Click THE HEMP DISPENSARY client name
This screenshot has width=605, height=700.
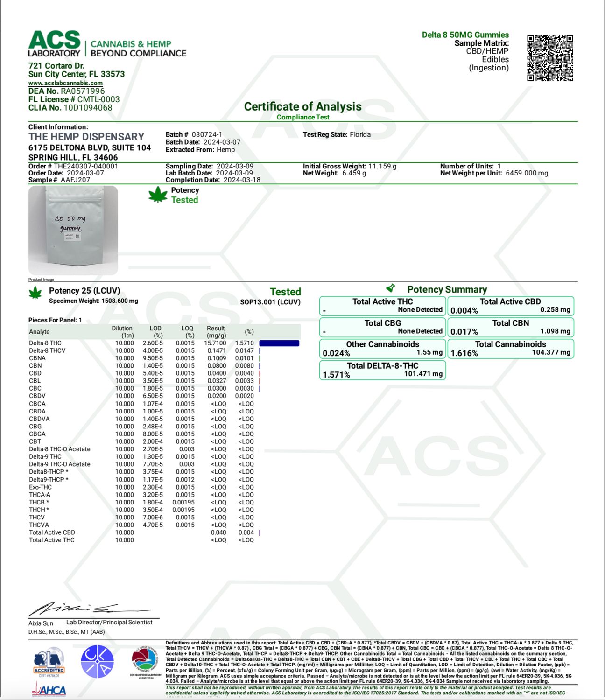click(86, 137)
